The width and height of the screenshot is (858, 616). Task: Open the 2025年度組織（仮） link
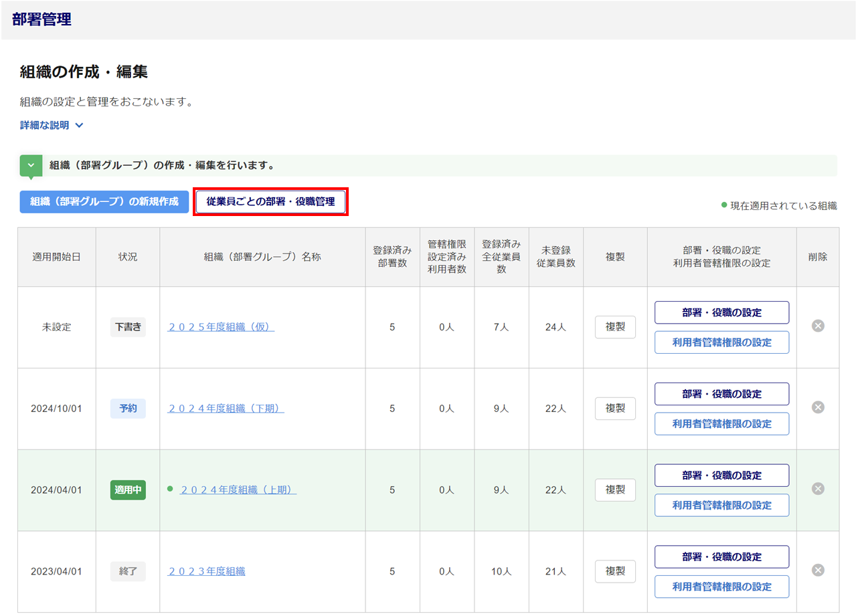pos(221,327)
